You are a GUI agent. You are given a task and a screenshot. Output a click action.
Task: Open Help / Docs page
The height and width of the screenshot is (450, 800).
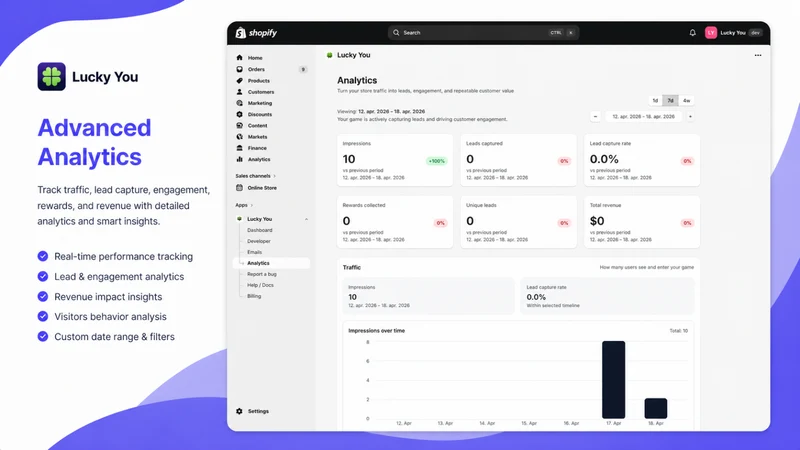(x=260, y=285)
